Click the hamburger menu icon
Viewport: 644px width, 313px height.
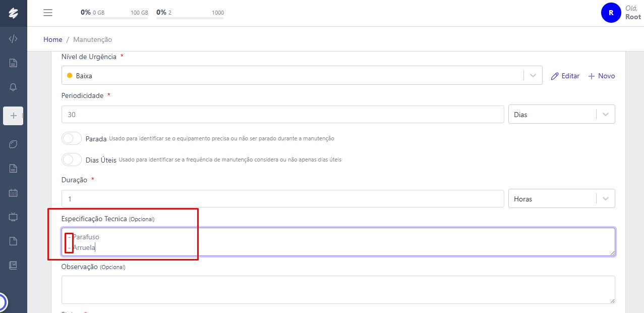48,13
